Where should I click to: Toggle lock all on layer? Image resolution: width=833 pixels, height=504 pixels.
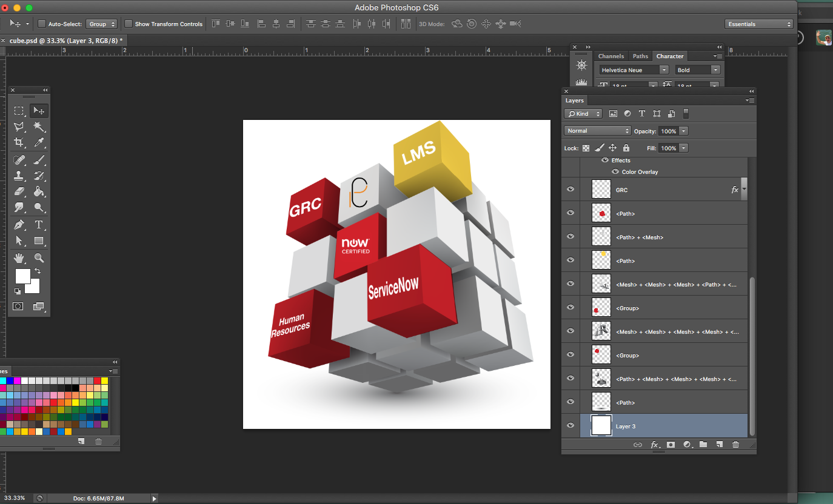click(626, 148)
